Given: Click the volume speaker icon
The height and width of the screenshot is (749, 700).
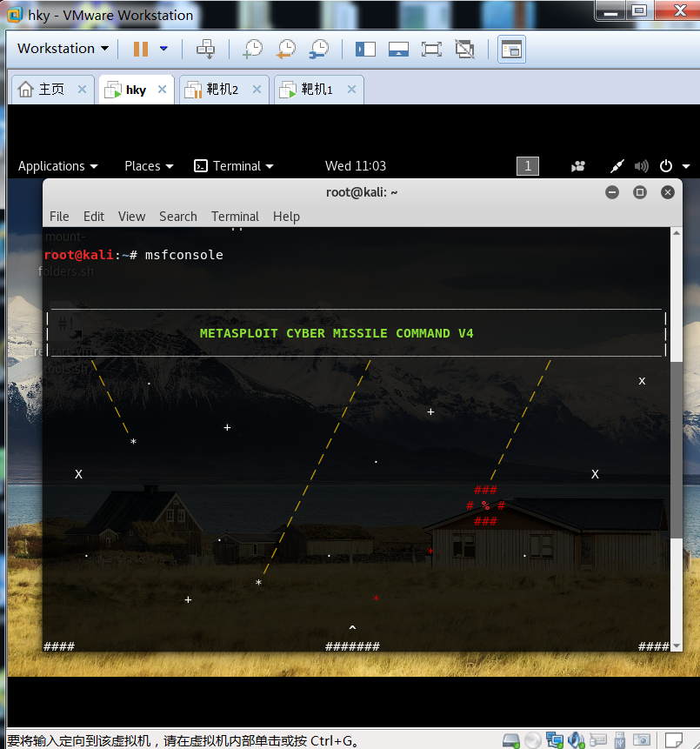Looking at the screenshot, I should pos(641,166).
